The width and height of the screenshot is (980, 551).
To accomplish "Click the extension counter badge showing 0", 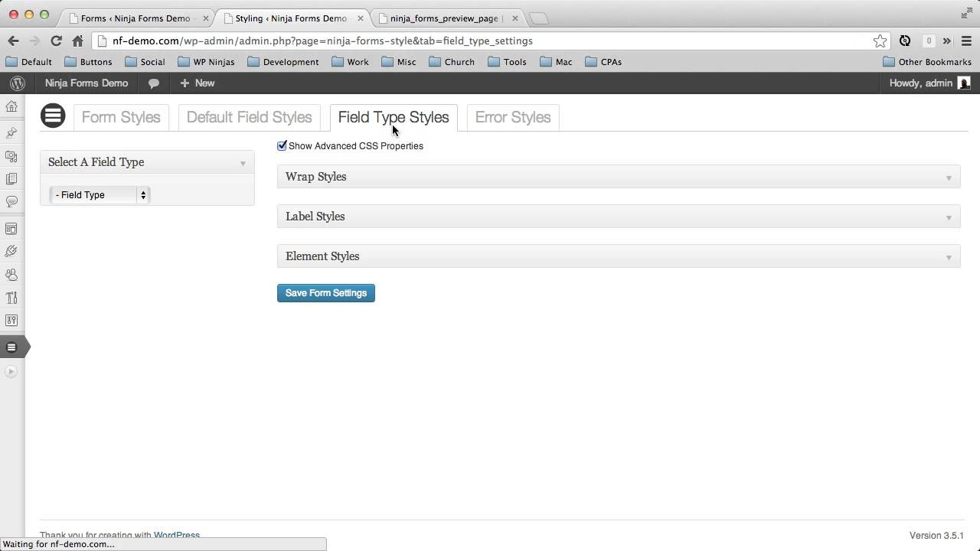I will tap(929, 41).
